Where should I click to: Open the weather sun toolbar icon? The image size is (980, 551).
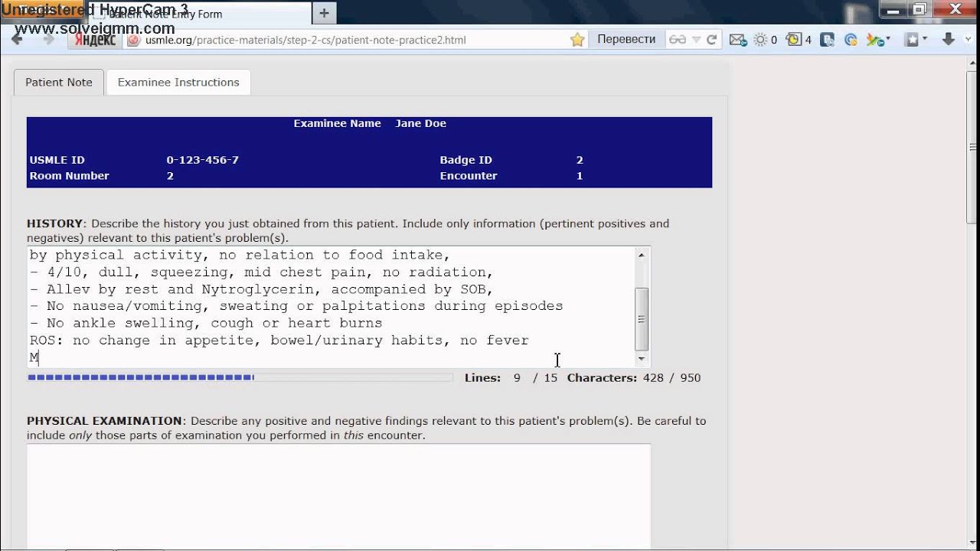(x=760, y=40)
